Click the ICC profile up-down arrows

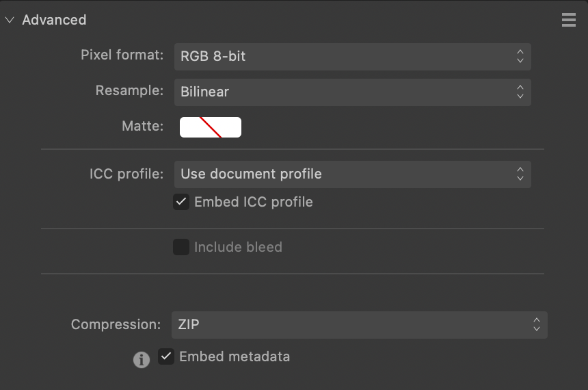pos(520,174)
